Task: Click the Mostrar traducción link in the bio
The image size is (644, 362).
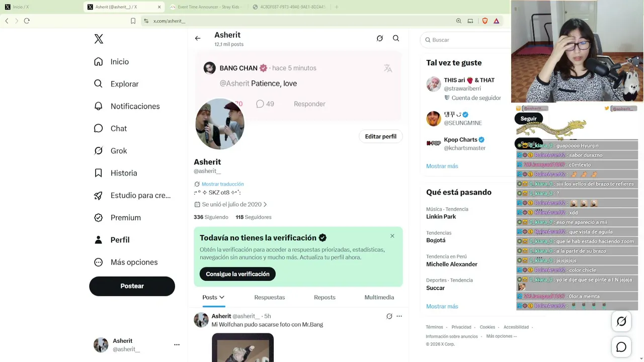Action: (223, 184)
